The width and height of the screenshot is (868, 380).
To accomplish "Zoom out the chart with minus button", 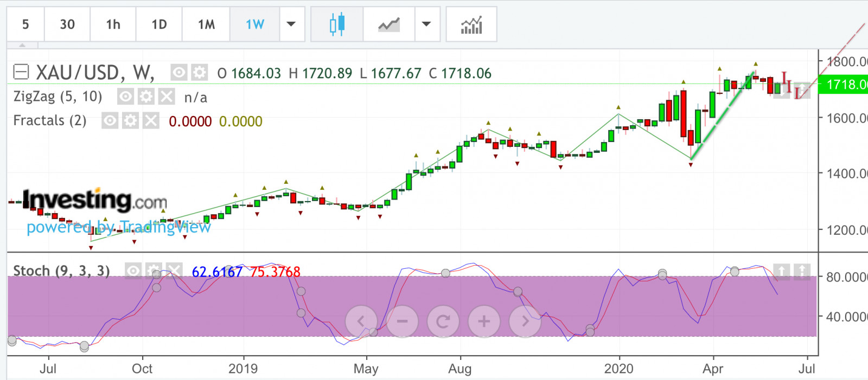I will click(402, 321).
